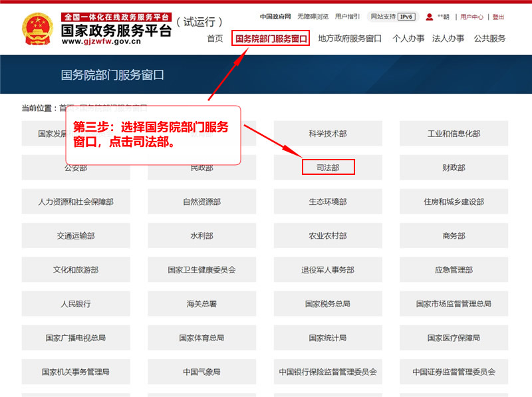Select 海关总署 from the department list

pyautogui.click(x=201, y=304)
